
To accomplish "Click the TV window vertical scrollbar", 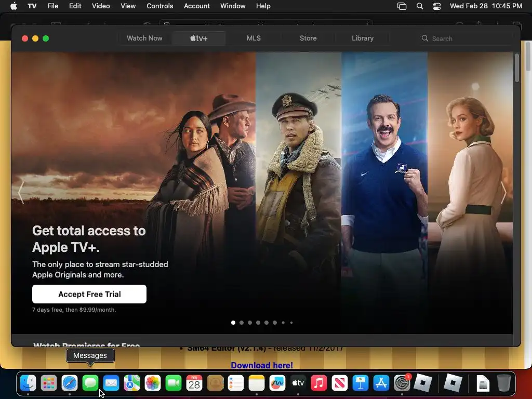I will click(x=517, y=68).
